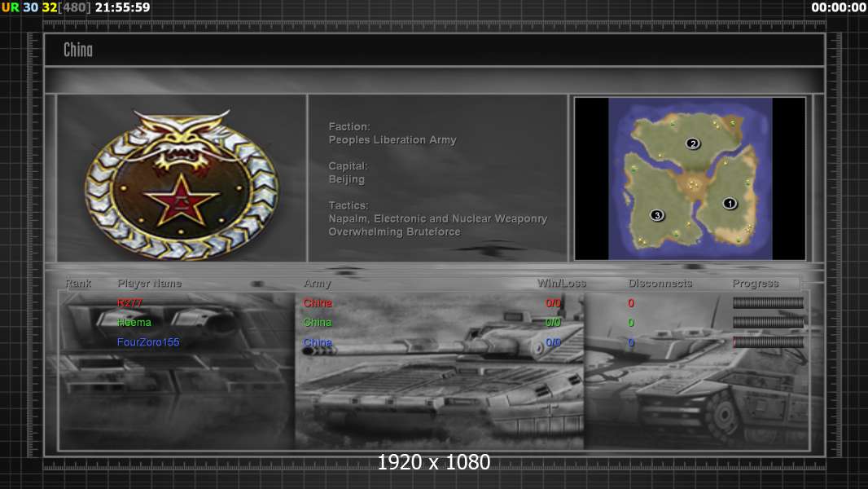Click the UR overlay indicator
868x489 pixels.
pyautogui.click(x=10, y=7)
